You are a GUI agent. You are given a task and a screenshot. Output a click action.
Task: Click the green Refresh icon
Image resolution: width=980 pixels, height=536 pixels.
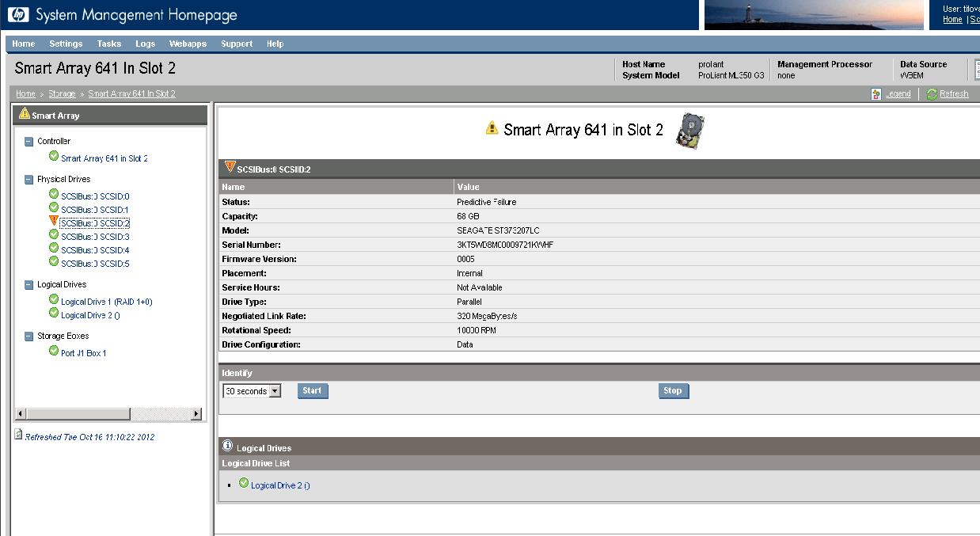pos(932,93)
